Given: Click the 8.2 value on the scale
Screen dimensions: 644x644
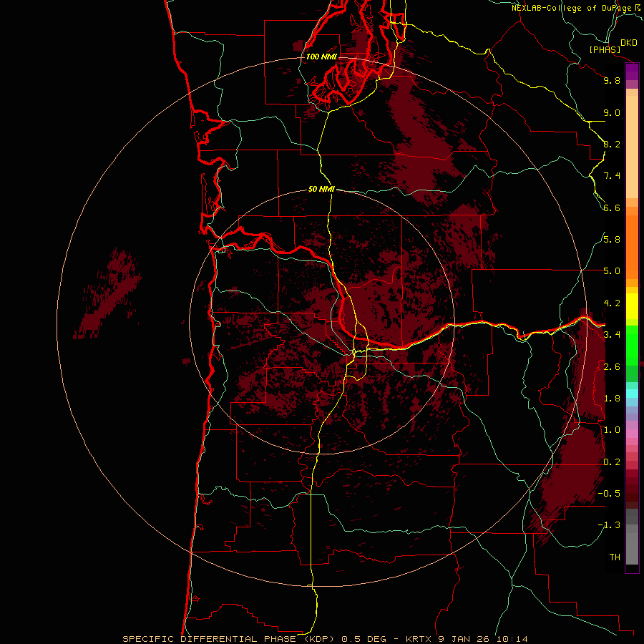Looking at the screenshot, I should (612, 144).
